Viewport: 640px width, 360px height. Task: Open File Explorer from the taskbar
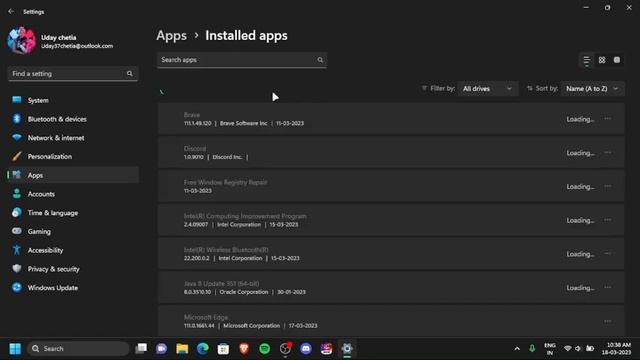pyautogui.click(x=182, y=349)
